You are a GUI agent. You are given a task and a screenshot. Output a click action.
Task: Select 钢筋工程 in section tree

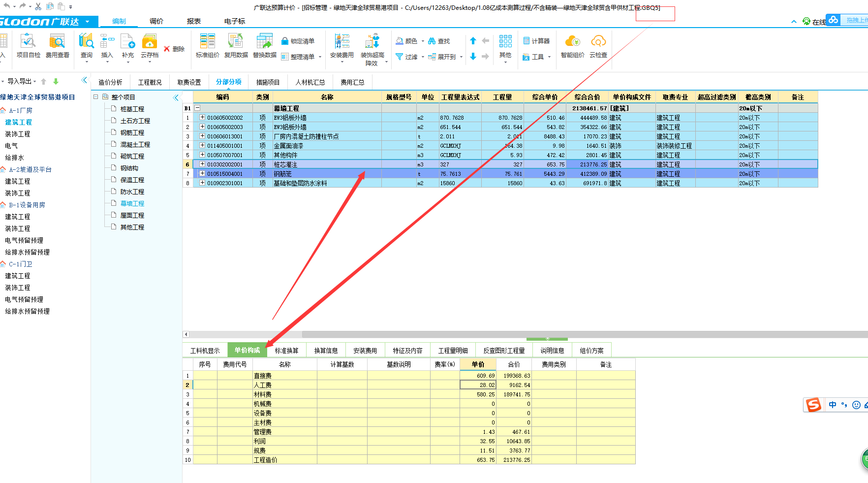(x=132, y=132)
